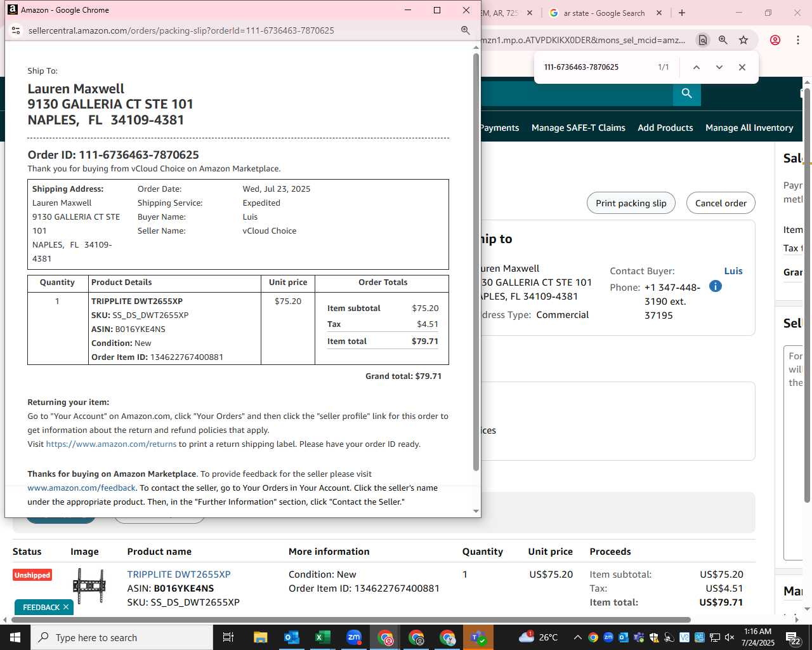Open the www.amazon.com/feedback link
The width and height of the screenshot is (812, 650).
coord(81,488)
